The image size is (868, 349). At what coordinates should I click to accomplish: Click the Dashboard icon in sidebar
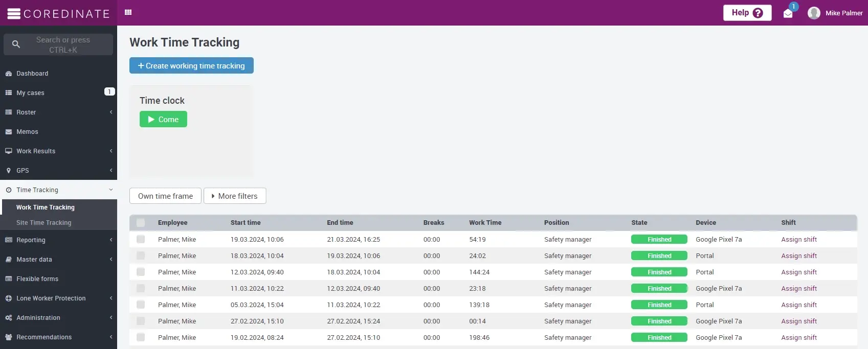point(9,74)
